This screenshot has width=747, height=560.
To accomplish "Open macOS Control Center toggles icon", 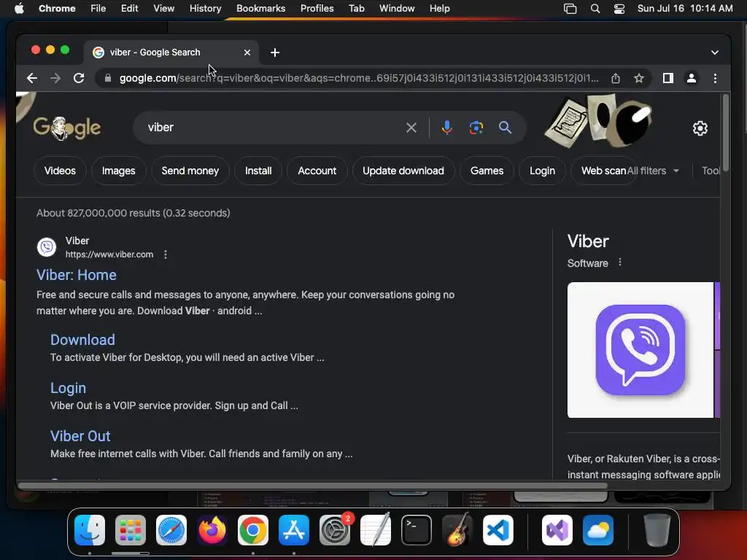I will coord(619,9).
